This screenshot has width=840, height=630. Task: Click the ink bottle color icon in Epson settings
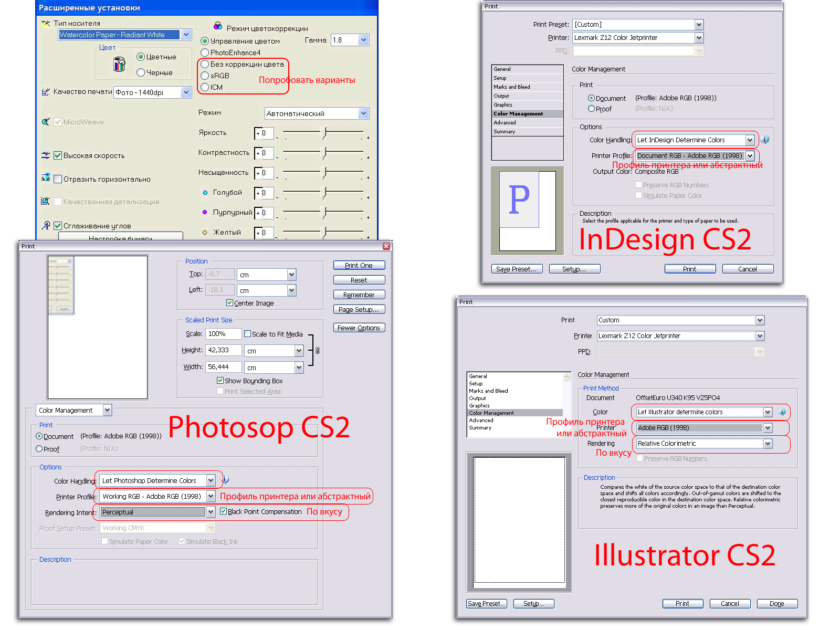pos(120,64)
